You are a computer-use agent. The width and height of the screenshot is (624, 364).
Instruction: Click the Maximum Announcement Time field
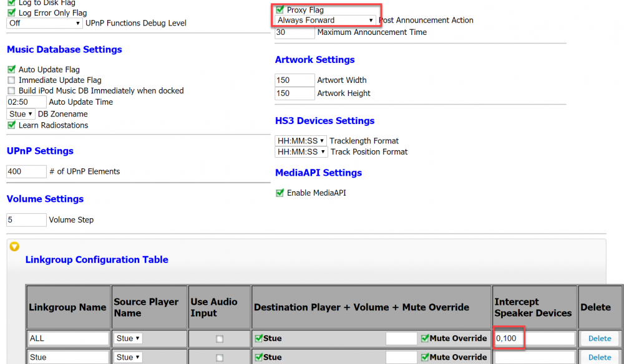(x=295, y=32)
